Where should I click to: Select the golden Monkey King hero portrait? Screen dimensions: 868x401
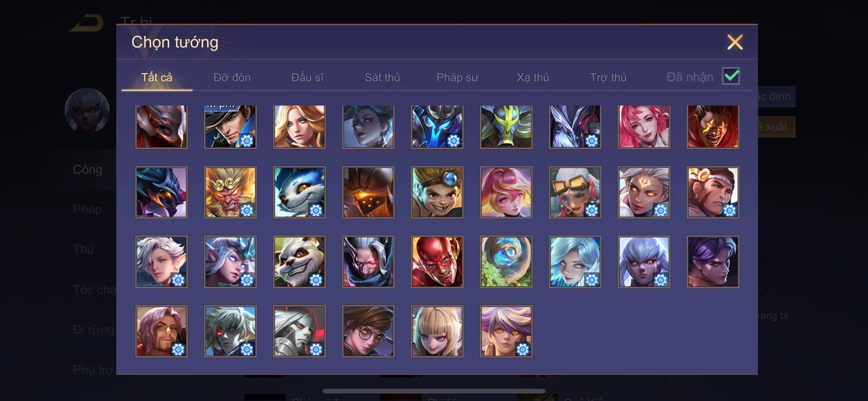[x=230, y=192]
